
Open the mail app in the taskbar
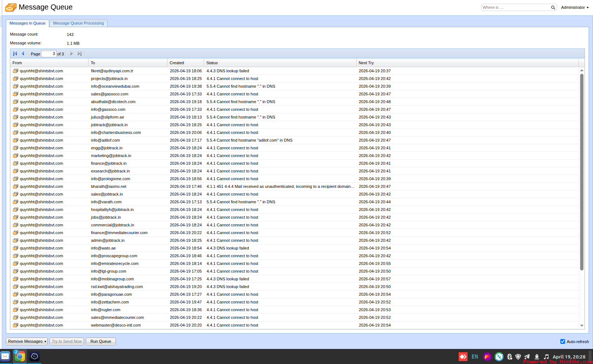(6, 356)
